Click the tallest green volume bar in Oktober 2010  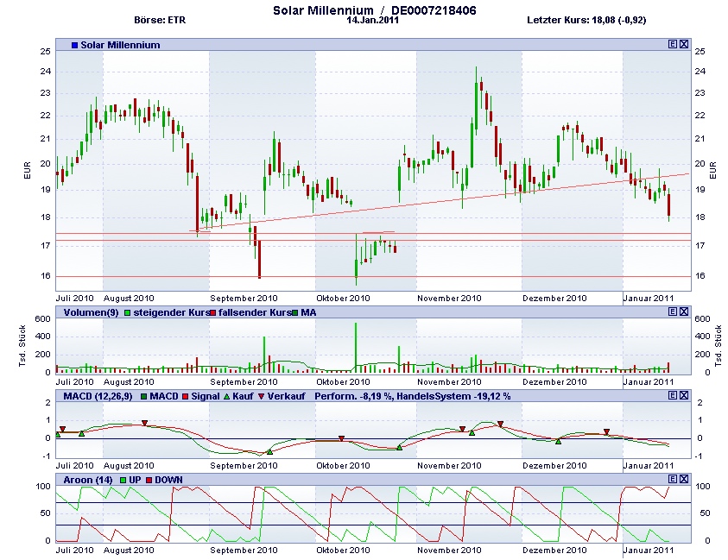(x=356, y=348)
